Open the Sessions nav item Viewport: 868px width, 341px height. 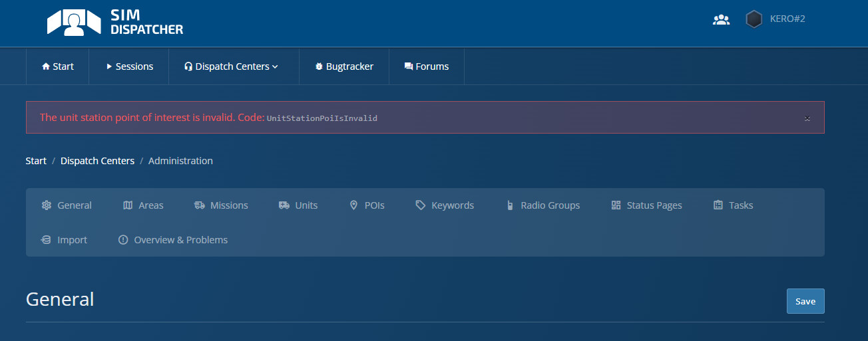tap(129, 66)
